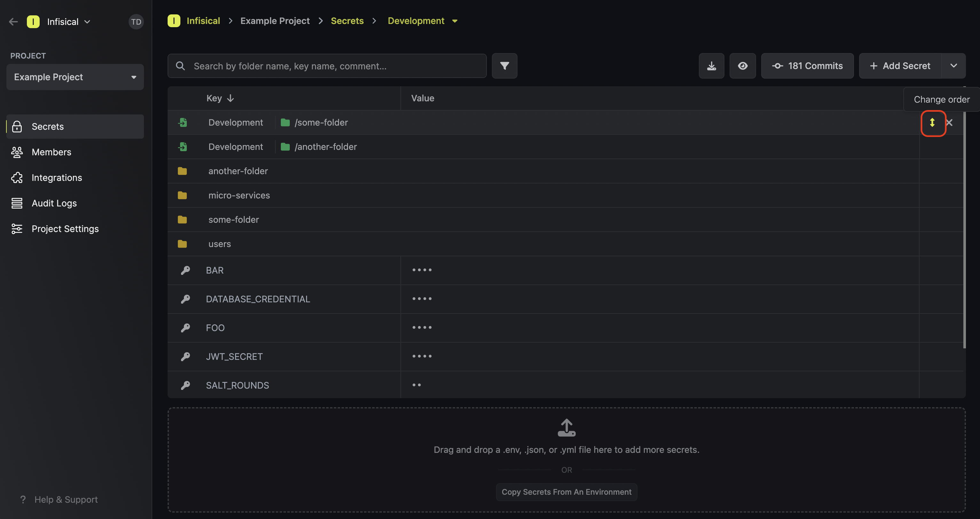Click Change order arrows on /some-folder import
This screenshot has width=980, height=519.
click(x=932, y=122)
